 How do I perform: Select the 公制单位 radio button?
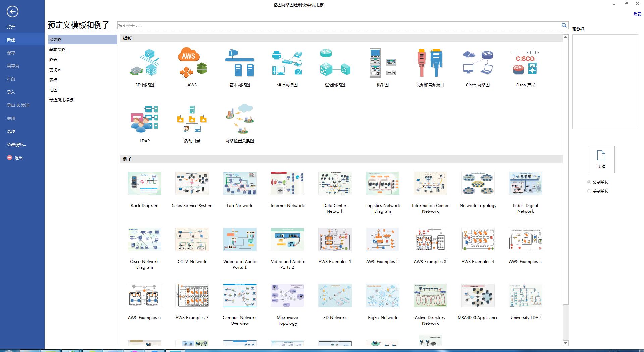coord(589,182)
